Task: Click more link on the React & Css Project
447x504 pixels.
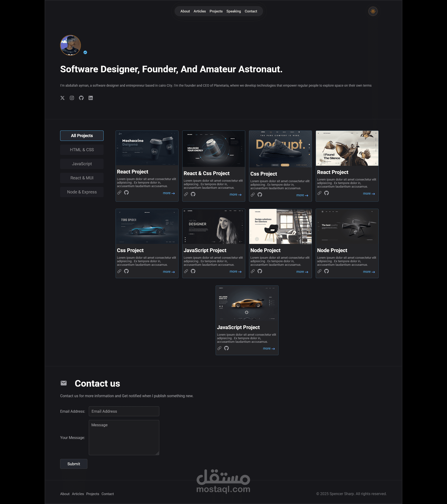Action: 235,194
